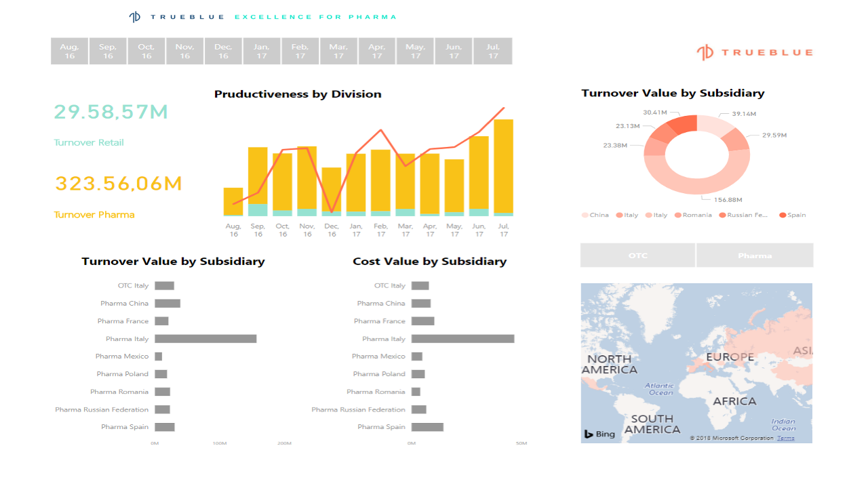Switch to the OTC division button
The height and width of the screenshot is (488, 868).
pos(638,256)
